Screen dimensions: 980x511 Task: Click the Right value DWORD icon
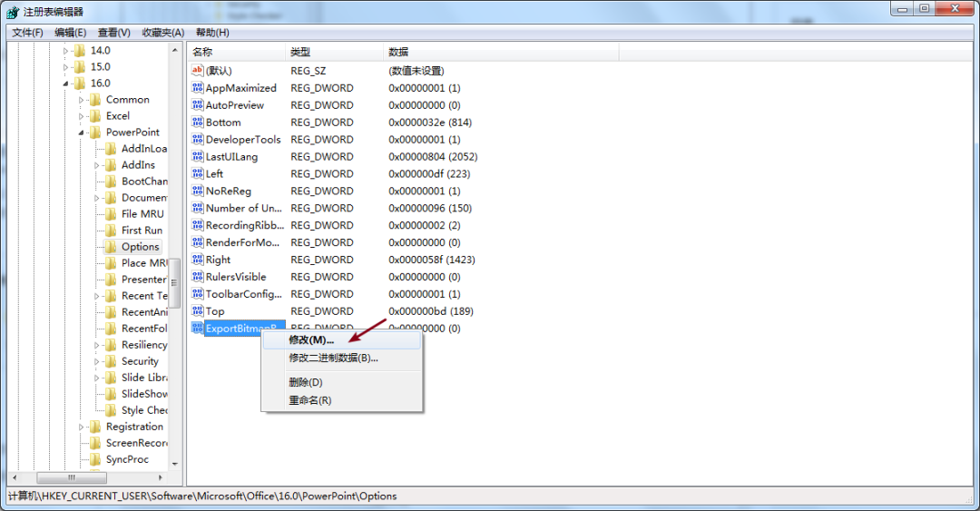(x=198, y=260)
